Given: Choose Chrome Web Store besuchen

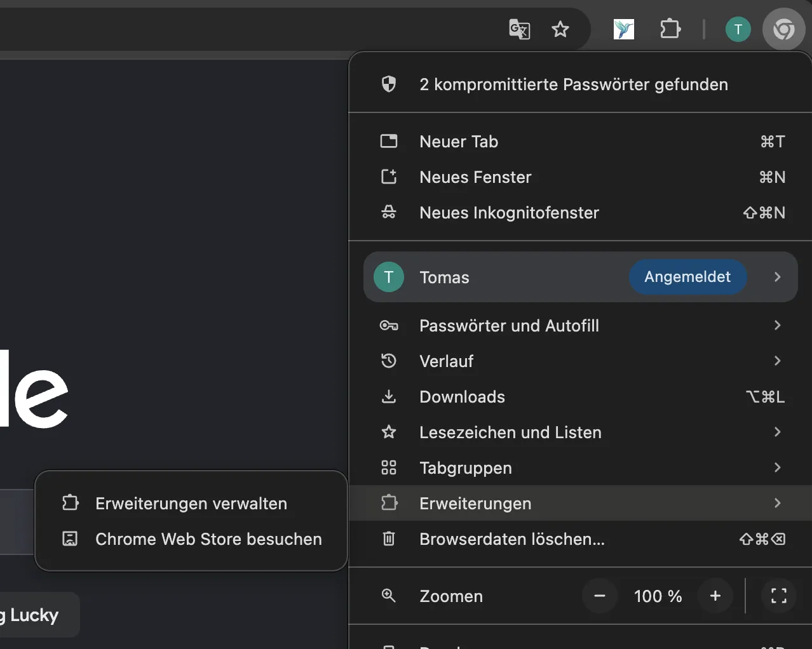Looking at the screenshot, I should click(191, 539).
